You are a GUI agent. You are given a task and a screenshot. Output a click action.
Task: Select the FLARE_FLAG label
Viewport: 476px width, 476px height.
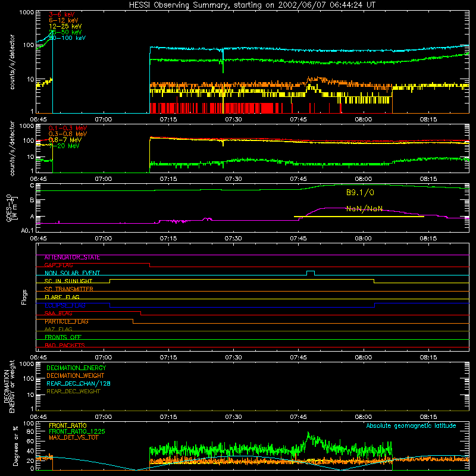tap(62, 297)
